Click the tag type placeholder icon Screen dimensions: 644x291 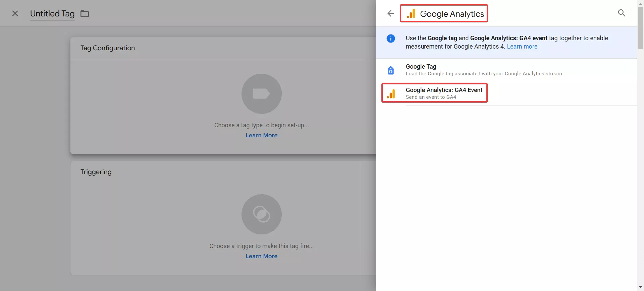(x=262, y=94)
